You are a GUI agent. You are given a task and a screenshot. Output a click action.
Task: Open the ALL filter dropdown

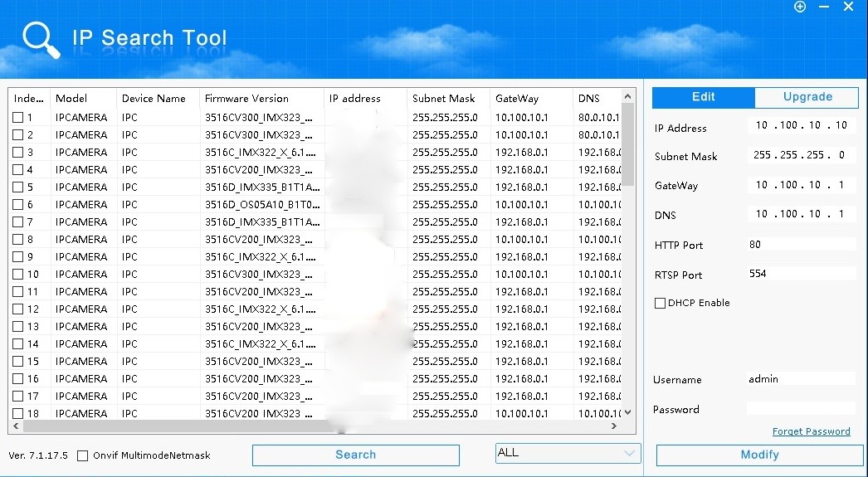pyautogui.click(x=568, y=453)
